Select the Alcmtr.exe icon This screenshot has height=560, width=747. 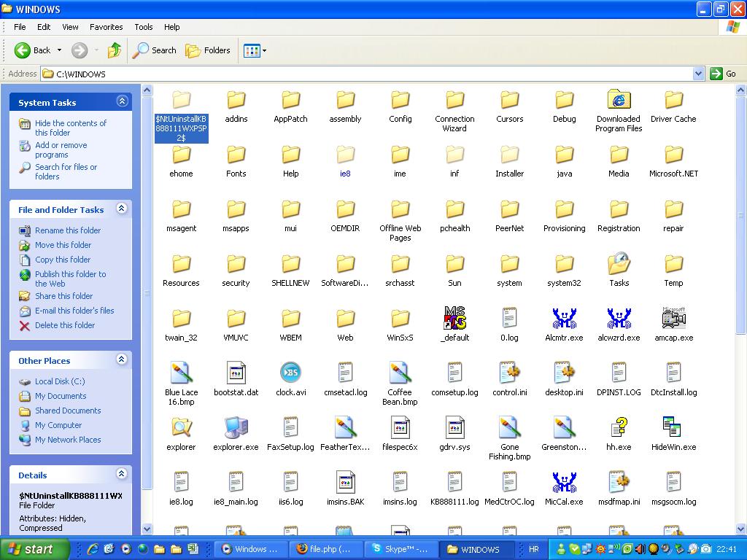click(x=564, y=319)
